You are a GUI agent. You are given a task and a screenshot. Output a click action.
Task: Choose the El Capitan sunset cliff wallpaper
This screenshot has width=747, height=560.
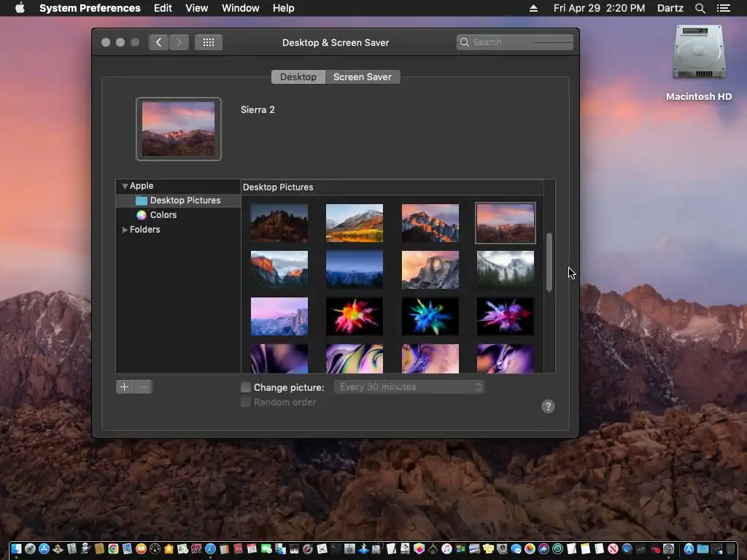pyautogui.click(x=279, y=270)
